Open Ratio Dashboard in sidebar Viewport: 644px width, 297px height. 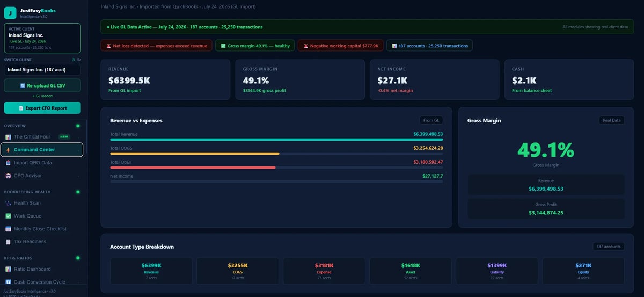tap(42, 269)
